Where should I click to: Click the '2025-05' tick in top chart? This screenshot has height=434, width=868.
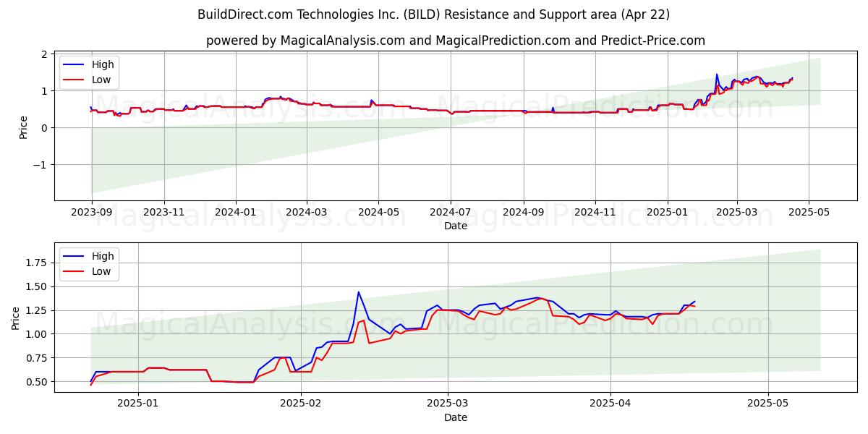coord(809,213)
